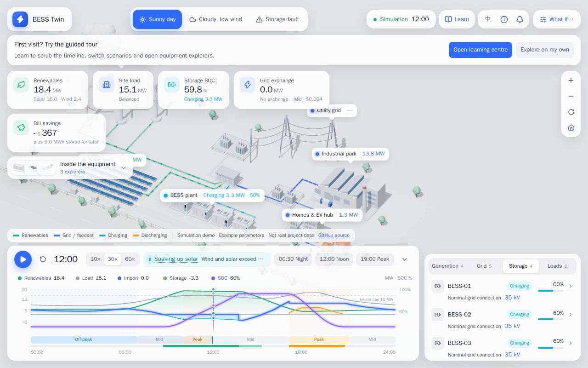This screenshot has height=368, width=588.
Task: Open the Learn button
Action: pos(457,19)
